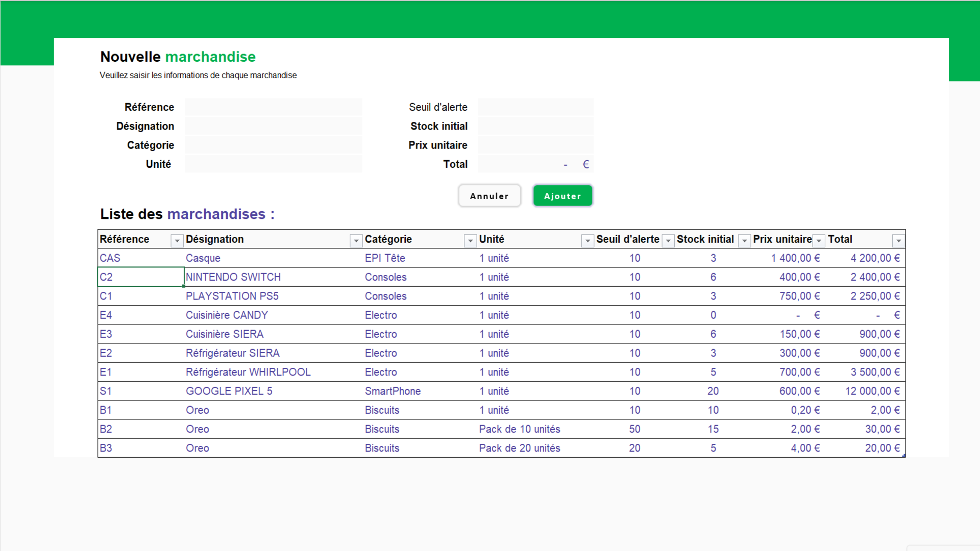This screenshot has height=551, width=980.
Task: Select the NINTENDO SWITCH designation cell
Action: pyautogui.click(x=233, y=277)
